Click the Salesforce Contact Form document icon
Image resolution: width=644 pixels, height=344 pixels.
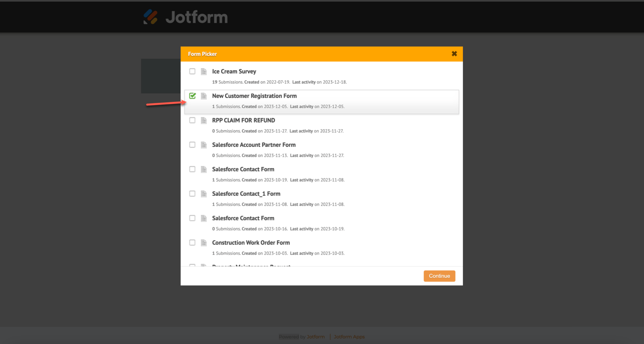point(204,169)
